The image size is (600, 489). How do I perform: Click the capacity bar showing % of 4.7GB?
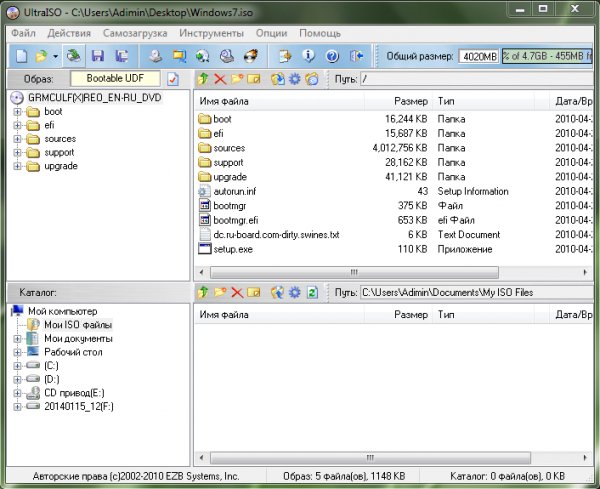click(547, 57)
